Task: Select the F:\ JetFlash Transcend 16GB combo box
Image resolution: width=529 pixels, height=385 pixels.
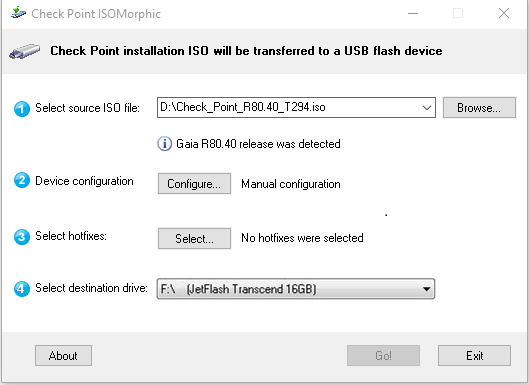Action: (x=296, y=289)
